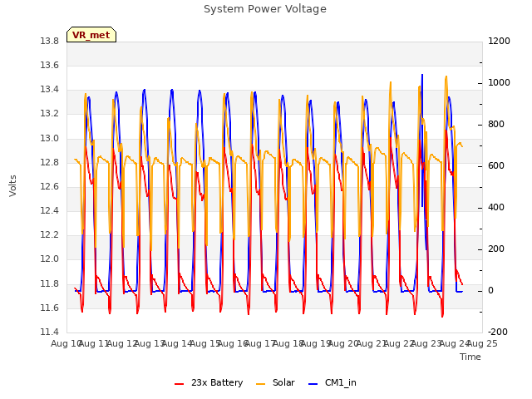Click the blue CM1_in legend swatch

313,384
